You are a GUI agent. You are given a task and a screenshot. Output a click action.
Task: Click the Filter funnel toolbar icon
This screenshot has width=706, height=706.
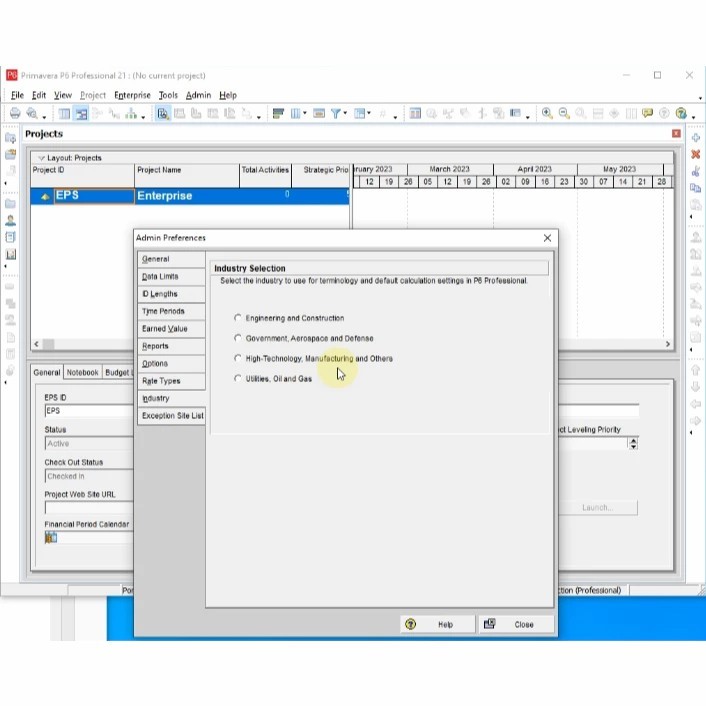point(335,113)
